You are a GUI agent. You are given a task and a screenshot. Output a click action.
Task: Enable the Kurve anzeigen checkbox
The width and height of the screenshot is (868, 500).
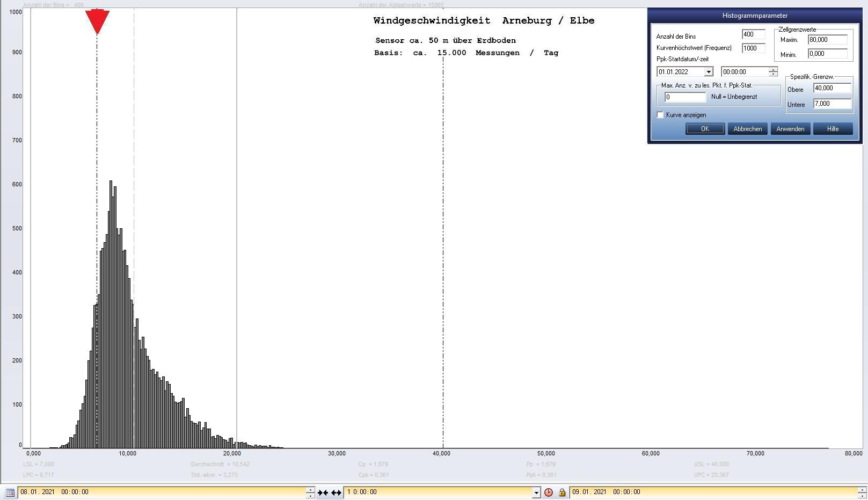click(x=660, y=115)
